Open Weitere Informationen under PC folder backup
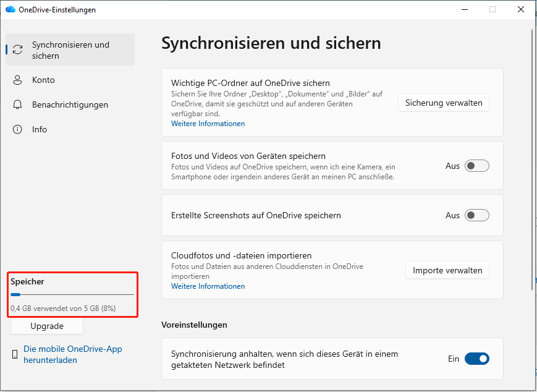The image size is (537, 392). (x=208, y=124)
